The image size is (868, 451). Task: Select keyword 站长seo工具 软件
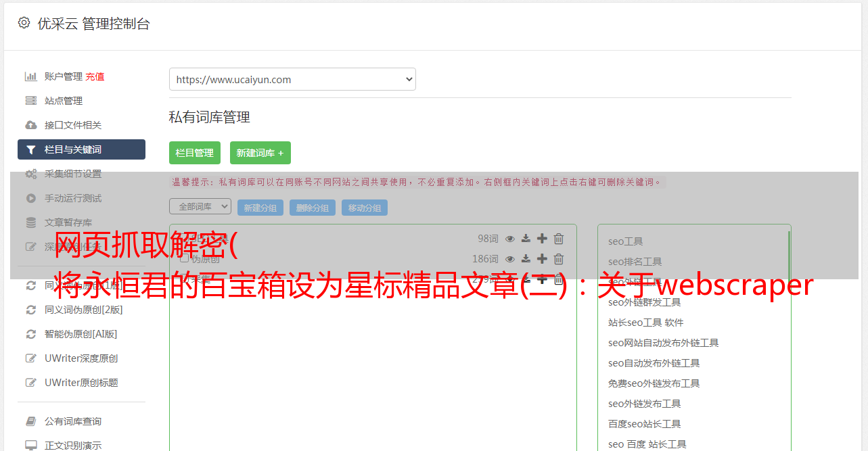pyautogui.click(x=645, y=323)
